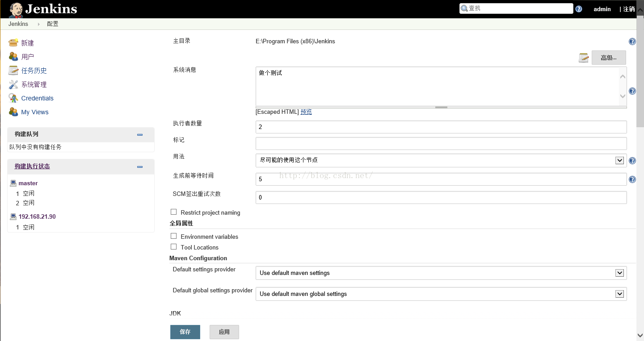Image resolution: width=644 pixels, height=341 pixels.
Task: Click the 应用 apply button
Action: coord(224,332)
